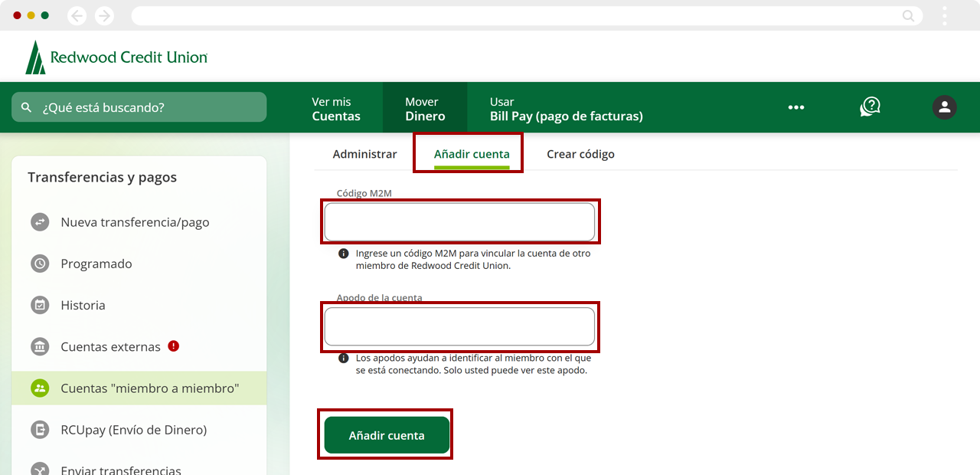This screenshot has height=475, width=980.
Task: Click the ¿Qué está buscando? search box
Action: coord(139,107)
